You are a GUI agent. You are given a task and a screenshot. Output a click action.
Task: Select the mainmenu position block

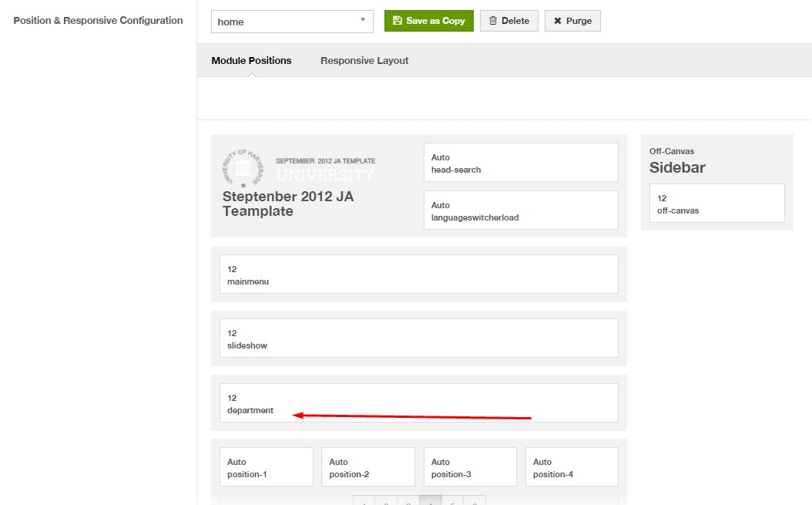pyautogui.click(x=419, y=274)
